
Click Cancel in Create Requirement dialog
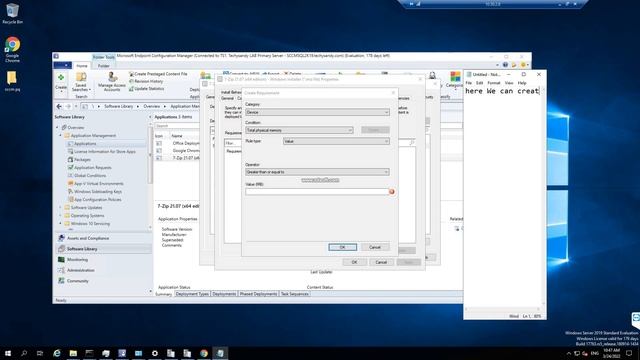375,247
